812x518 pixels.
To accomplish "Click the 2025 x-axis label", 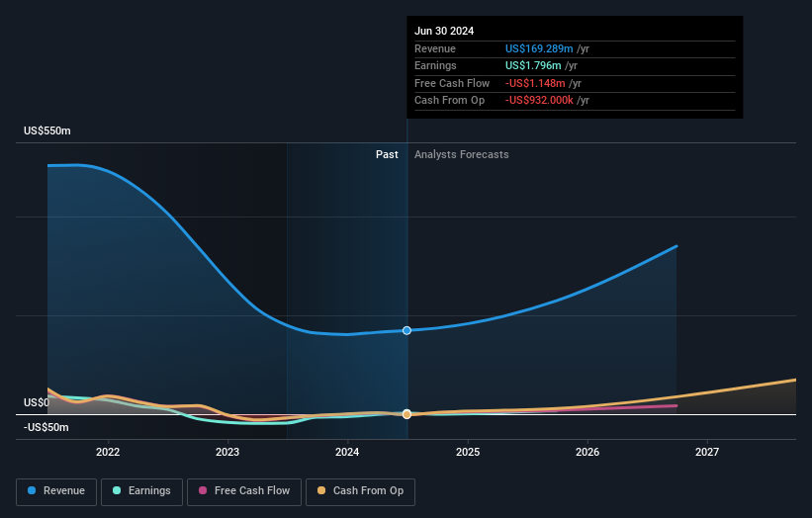I will point(468,452).
